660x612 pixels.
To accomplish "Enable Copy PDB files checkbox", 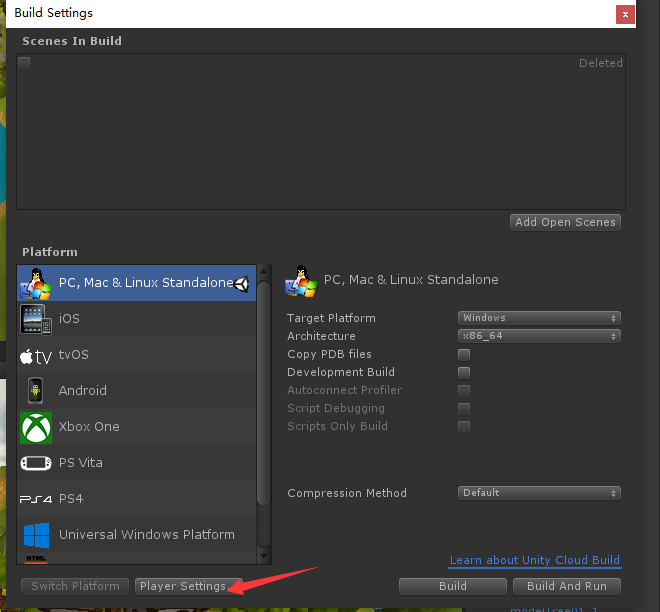I will click(x=464, y=355).
